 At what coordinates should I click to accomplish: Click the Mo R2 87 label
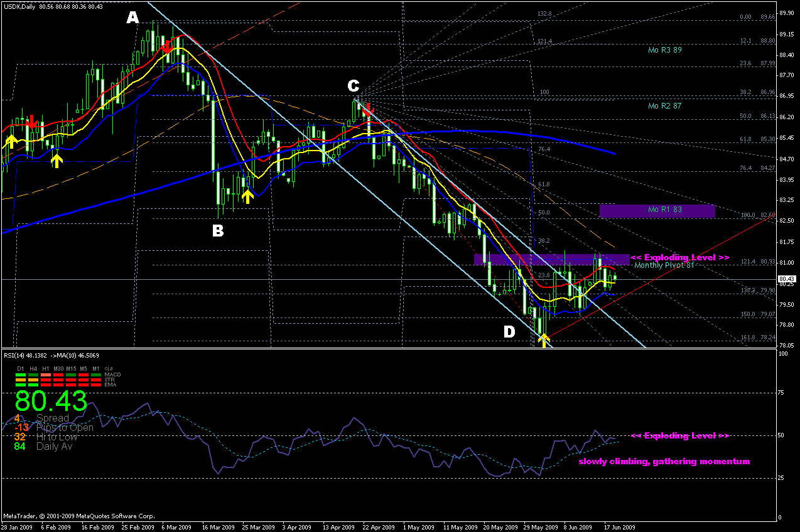pos(665,106)
